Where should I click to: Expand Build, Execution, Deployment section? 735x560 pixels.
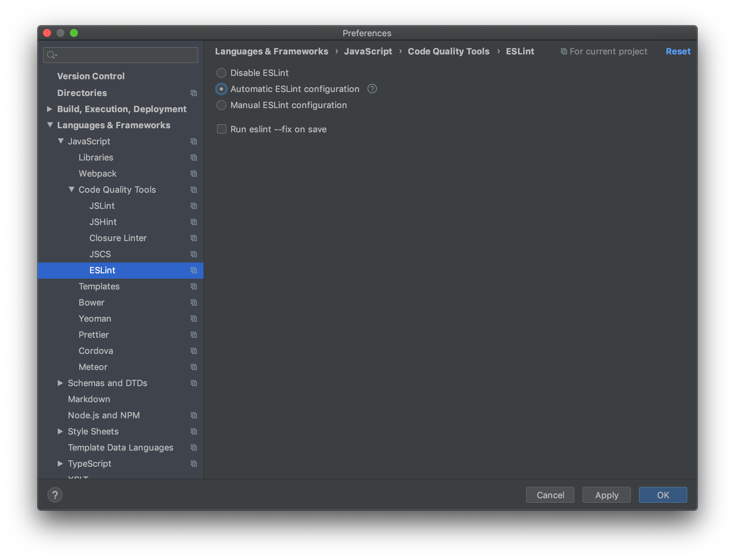(x=50, y=109)
